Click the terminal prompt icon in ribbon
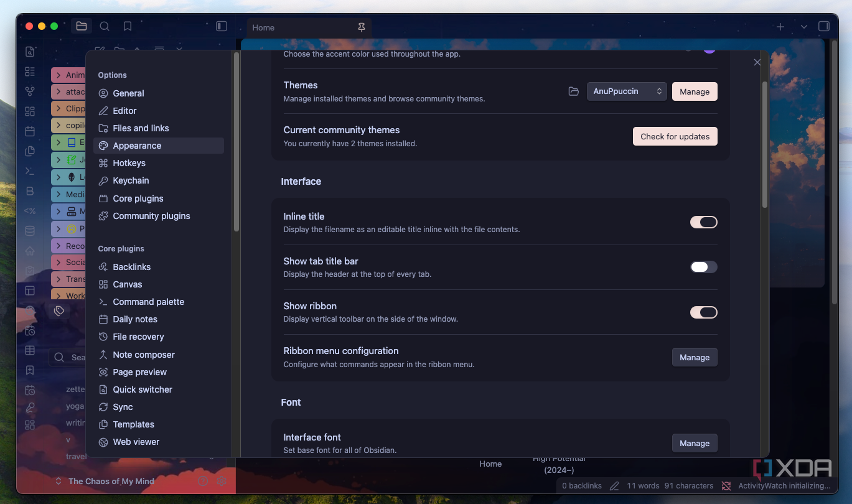Viewport: 852px width, 504px height. point(30,171)
